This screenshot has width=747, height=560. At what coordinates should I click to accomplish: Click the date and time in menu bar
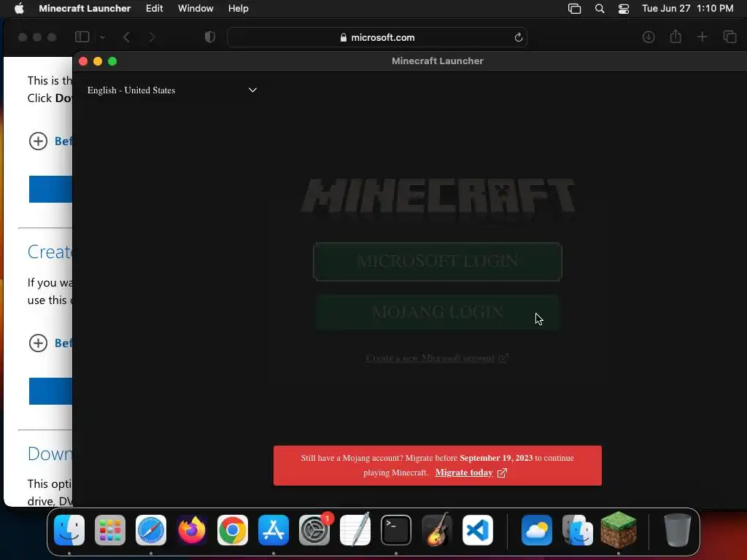(687, 9)
